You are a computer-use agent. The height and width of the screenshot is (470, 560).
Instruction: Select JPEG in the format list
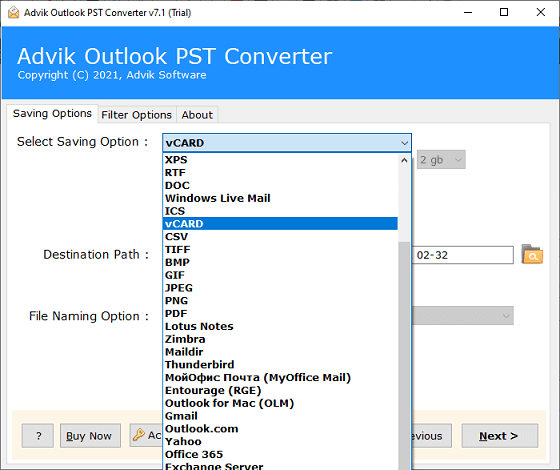280,288
